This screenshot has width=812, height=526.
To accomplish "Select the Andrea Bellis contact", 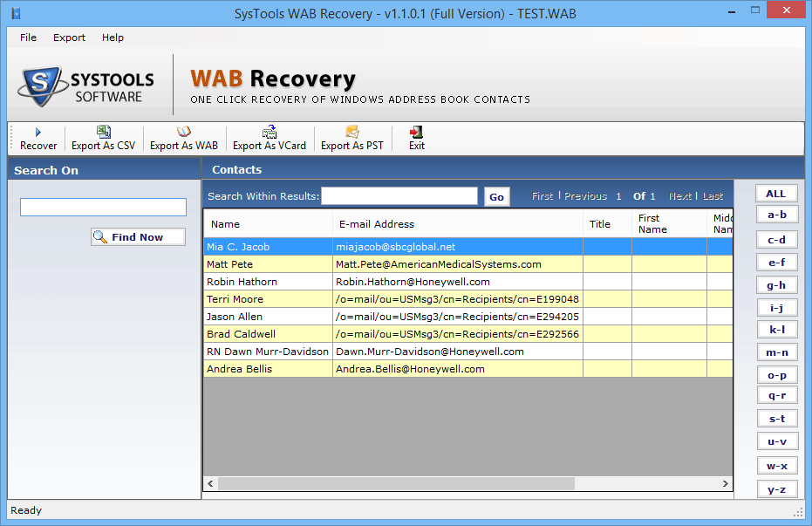I will click(x=268, y=369).
